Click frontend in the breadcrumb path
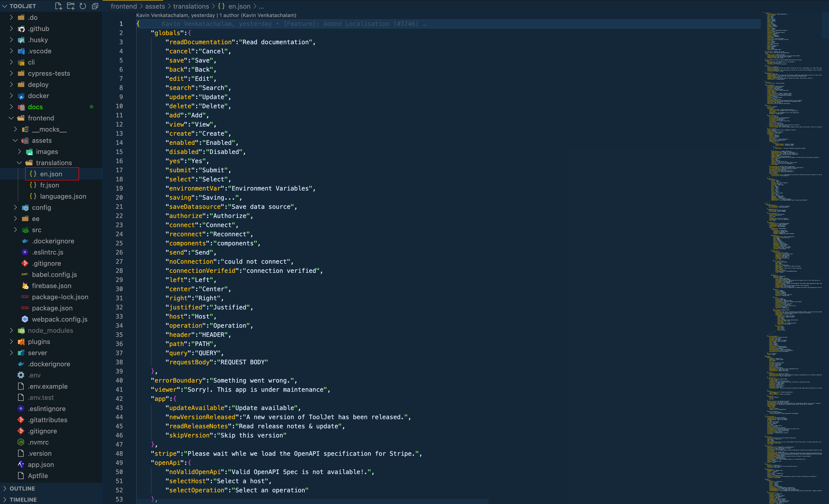This screenshot has height=504, width=829. pos(124,6)
